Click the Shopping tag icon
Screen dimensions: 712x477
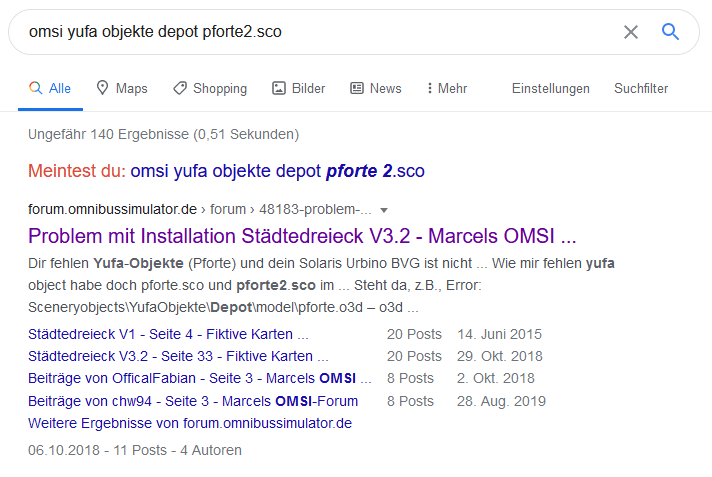pos(180,88)
